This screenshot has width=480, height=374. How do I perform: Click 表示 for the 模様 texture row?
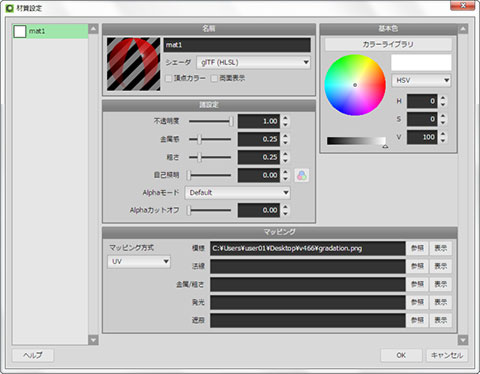click(x=441, y=248)
